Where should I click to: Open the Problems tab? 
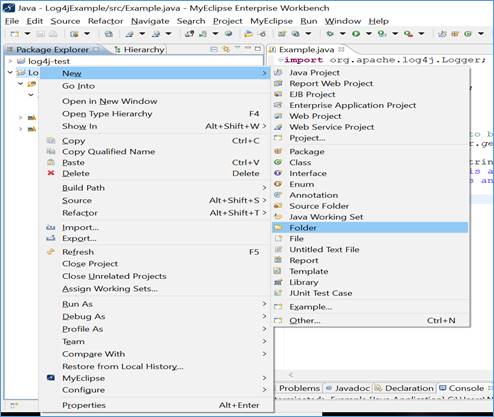click(299, 388)
